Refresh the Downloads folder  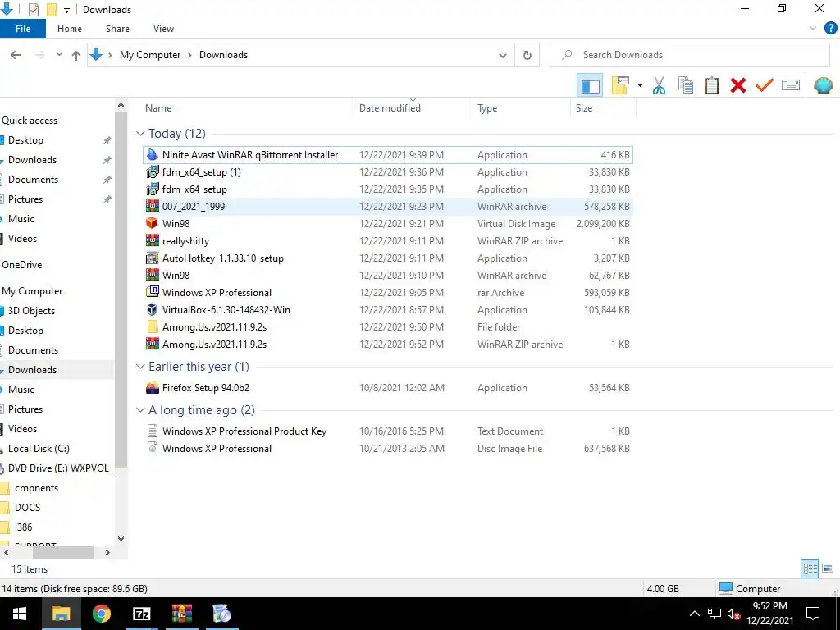coord(527,55)
